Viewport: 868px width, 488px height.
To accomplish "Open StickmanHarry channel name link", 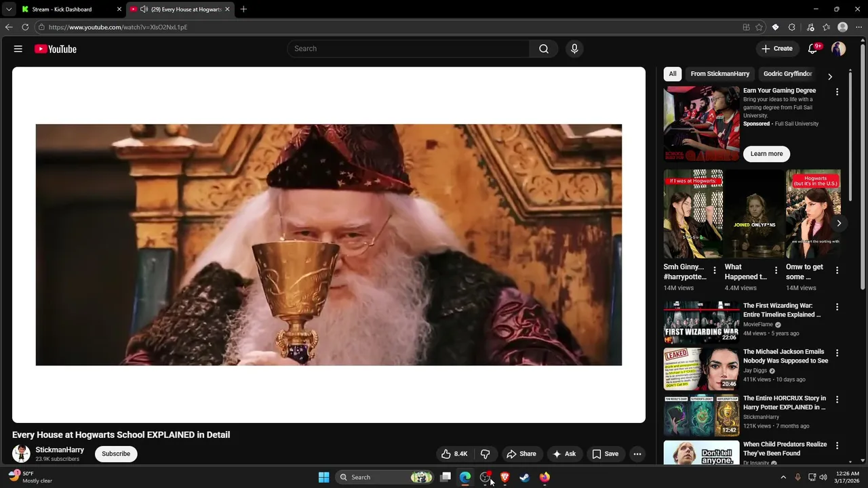I will 60,450.
